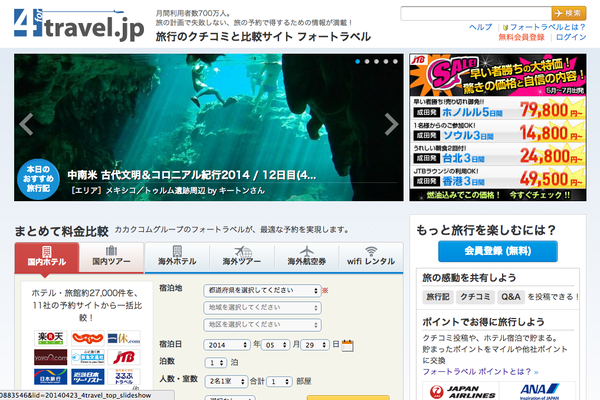
Task: Switch to the 海外ツアー tab
Action: coord(242,257)
